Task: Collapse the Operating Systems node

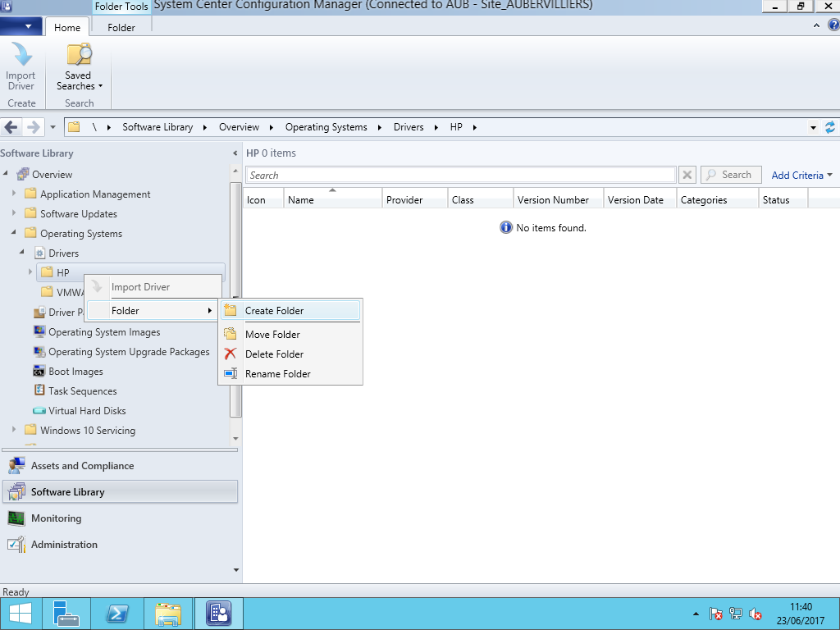Action: pos(14,232)
